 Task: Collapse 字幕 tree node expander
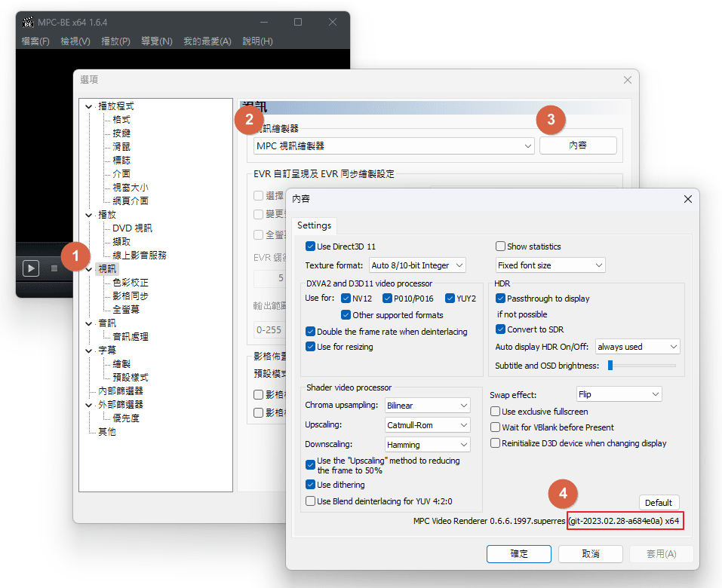point(88,351)
